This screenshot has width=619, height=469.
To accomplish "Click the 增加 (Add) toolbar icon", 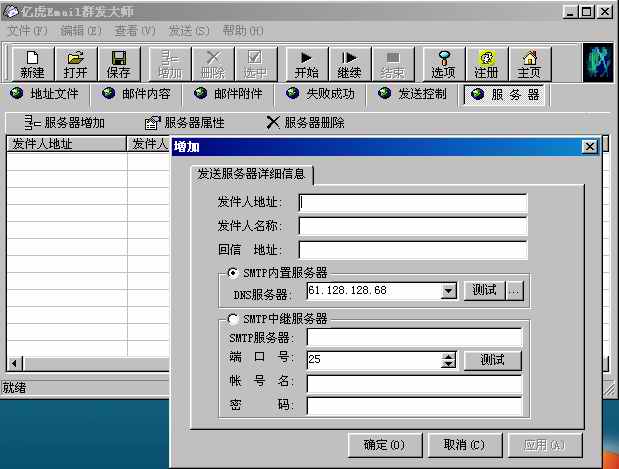I will coord(170,64).
